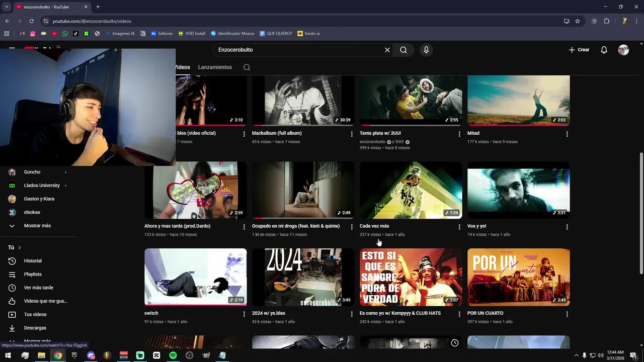
Task: Open Chrome extensions puzzle icon
Action: 606,21
